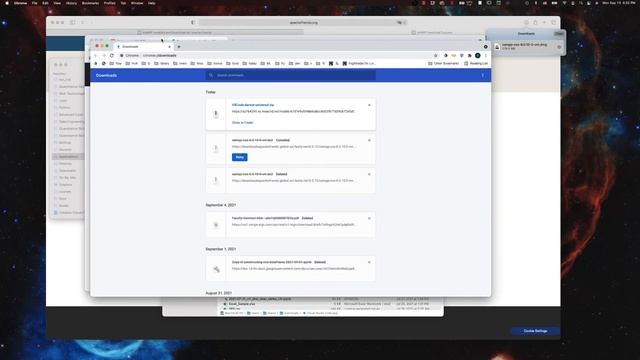Click the September 1 file icon

point(216,269)
